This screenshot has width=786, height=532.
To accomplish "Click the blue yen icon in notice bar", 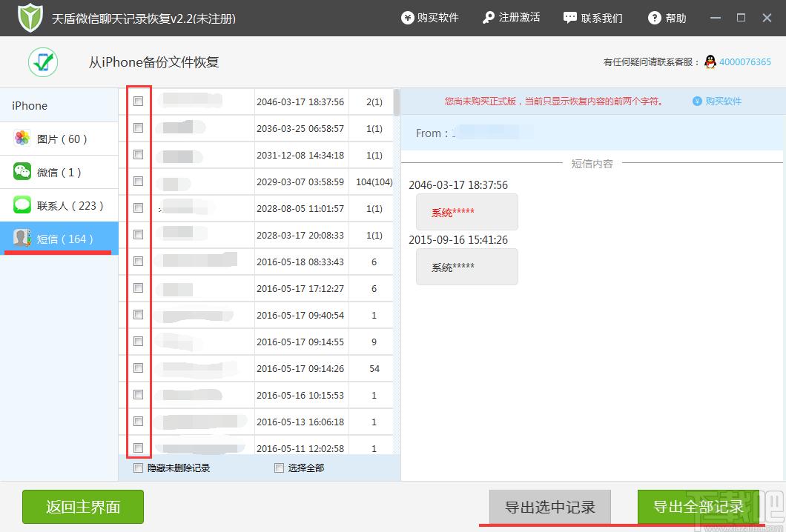I will click(x=697, y=102).
